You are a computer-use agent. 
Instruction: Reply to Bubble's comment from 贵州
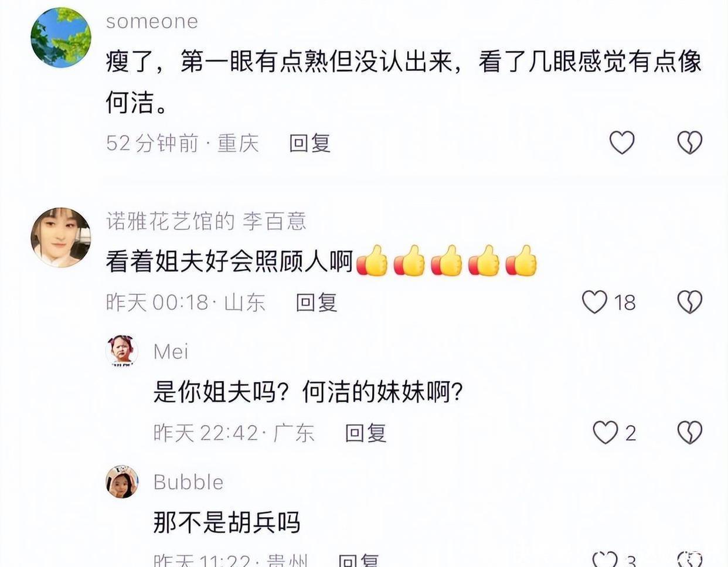pos(359,561)
